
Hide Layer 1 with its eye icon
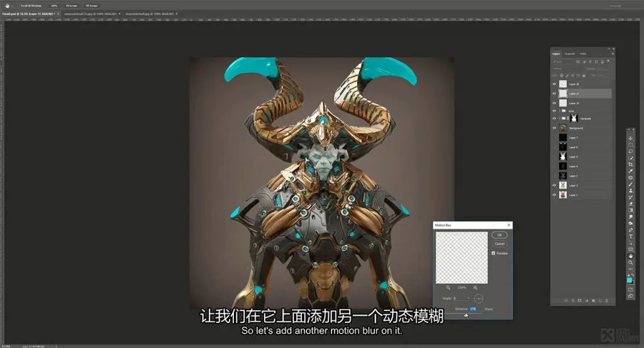(554, 195)
